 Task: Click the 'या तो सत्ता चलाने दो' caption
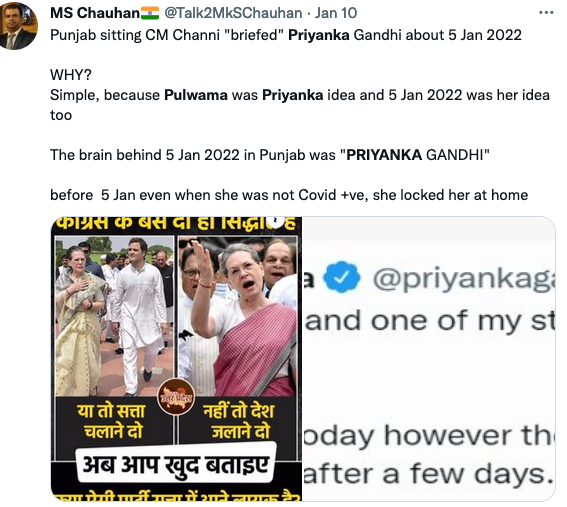coord(112,422)
